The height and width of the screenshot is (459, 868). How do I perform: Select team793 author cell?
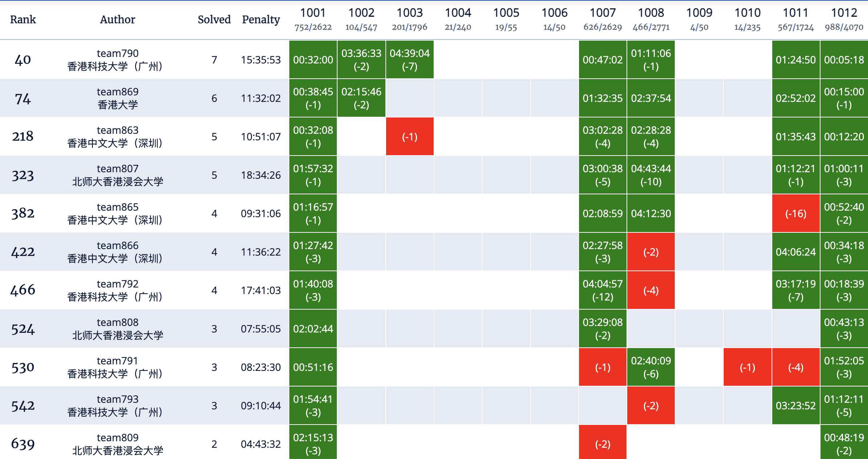pos(117,405)
